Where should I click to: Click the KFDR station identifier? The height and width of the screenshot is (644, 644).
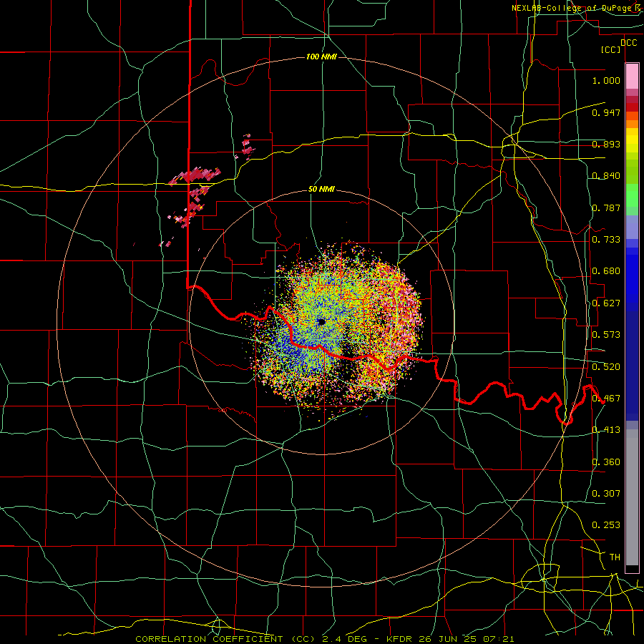[401, 639]
